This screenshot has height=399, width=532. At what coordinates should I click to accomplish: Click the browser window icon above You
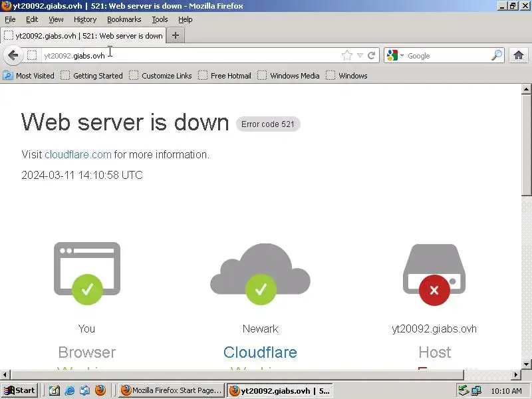click(87, 273)
